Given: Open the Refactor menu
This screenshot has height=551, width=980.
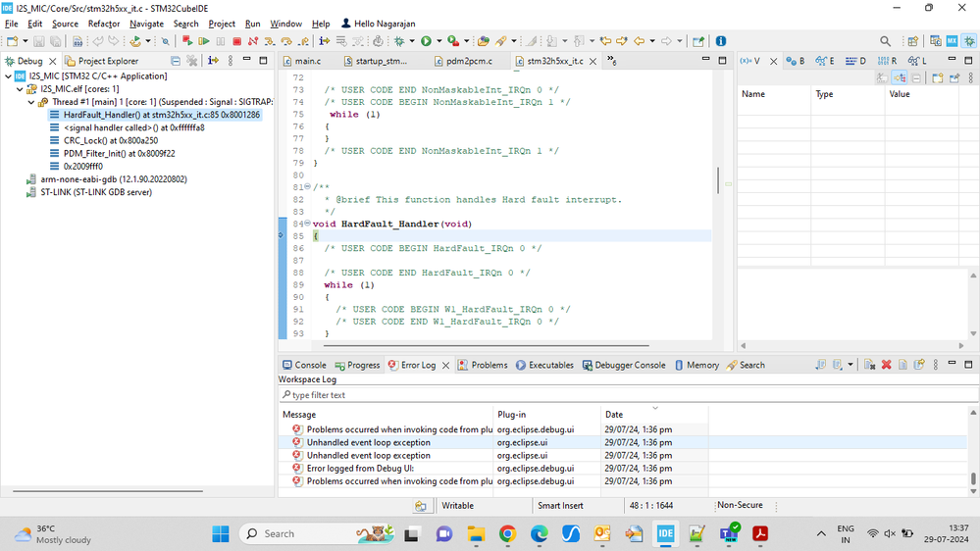Looking at the screenshot, I should click(104, 24).
